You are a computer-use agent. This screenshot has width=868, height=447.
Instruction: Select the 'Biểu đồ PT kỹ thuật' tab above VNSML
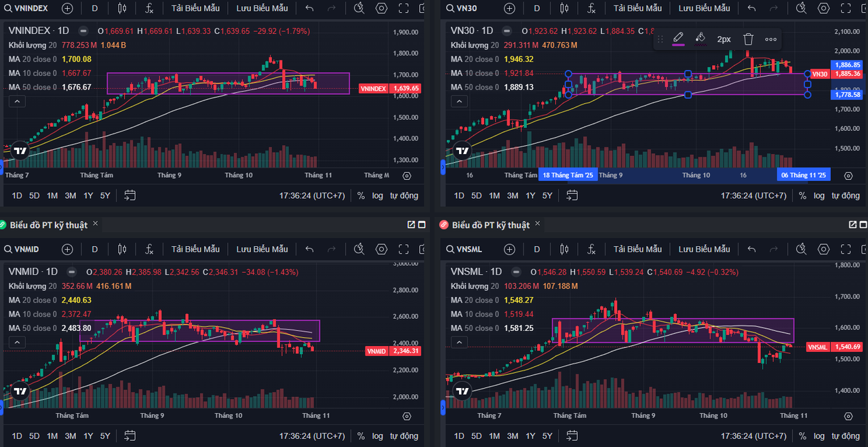point(491,225)
